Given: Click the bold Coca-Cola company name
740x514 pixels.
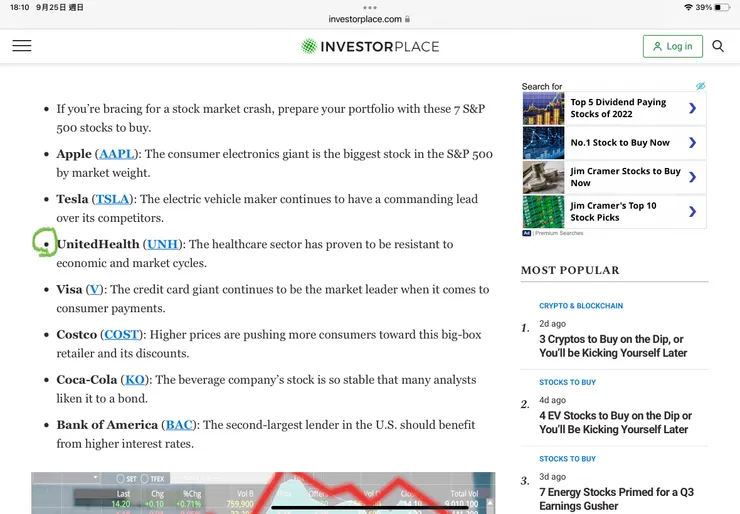Looking at the screenshot, I should click(87, 379).
